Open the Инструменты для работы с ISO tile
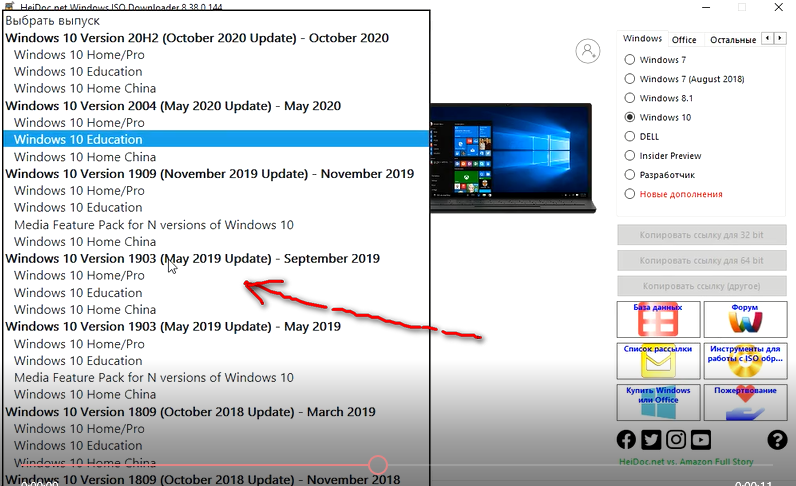This screenshot has height=486, width=796. point(745,361)
